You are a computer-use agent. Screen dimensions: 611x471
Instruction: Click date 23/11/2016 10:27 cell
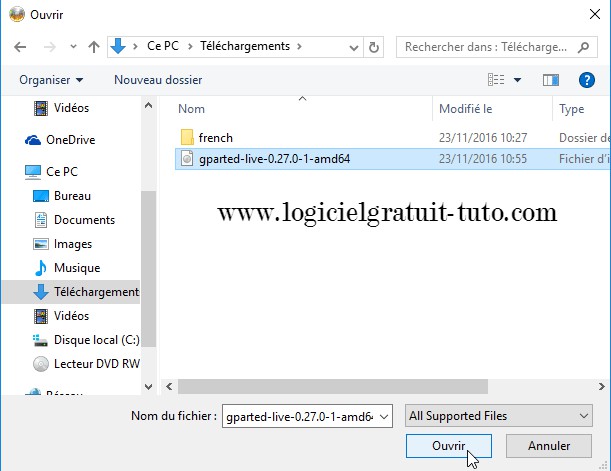click(x=483, y=138)
